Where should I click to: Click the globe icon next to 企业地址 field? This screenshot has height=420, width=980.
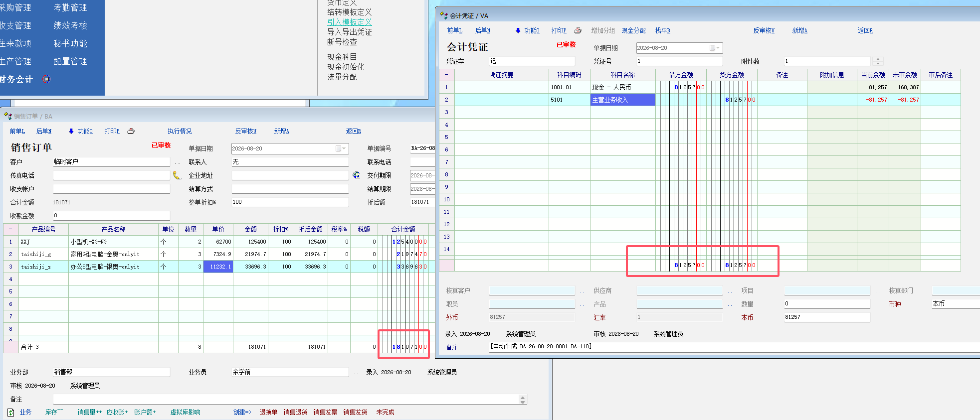[356, 175]
